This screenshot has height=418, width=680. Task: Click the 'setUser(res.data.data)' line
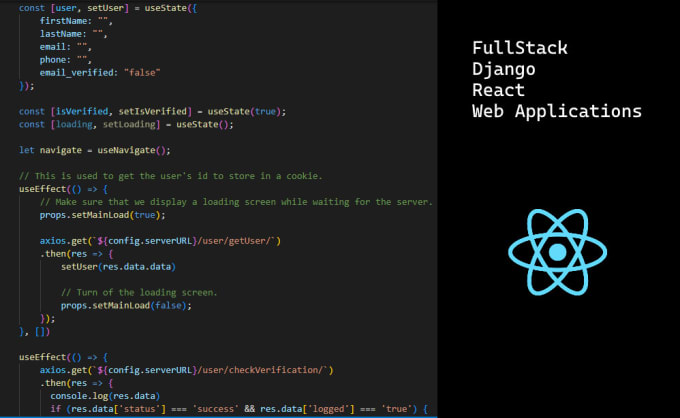[x=118, y=267]
